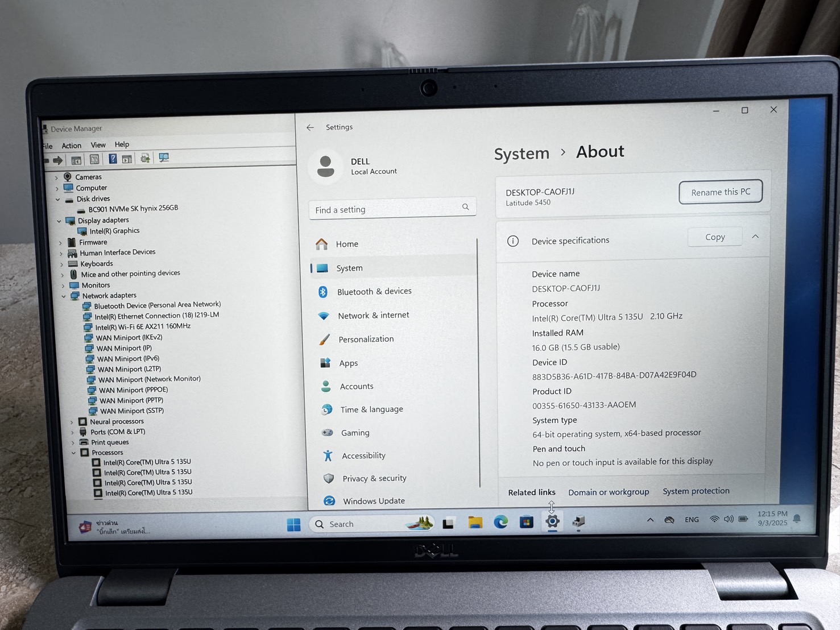Open the Action menu in Device Manager
Viewport: 840px width, 630px height.
pos(72,146)
